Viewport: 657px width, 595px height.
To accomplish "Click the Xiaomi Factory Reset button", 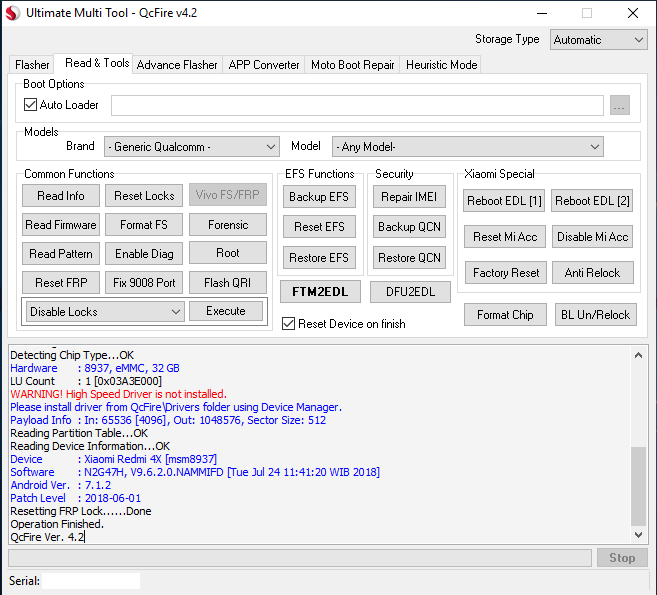I will (x=506, y=273).
